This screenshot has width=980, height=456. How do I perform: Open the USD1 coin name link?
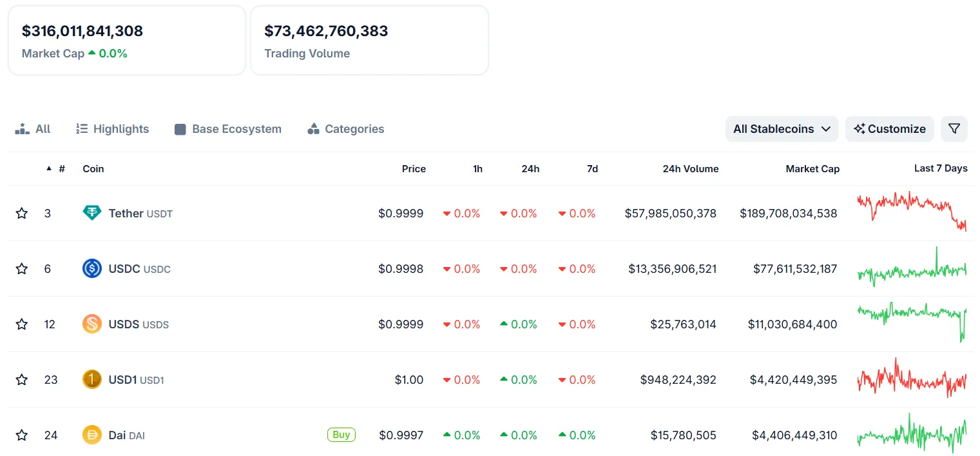(x=122, y=380)
